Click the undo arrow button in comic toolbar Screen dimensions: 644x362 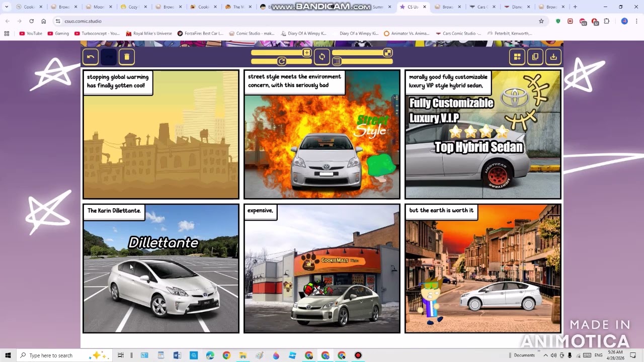tap(91, 57)
